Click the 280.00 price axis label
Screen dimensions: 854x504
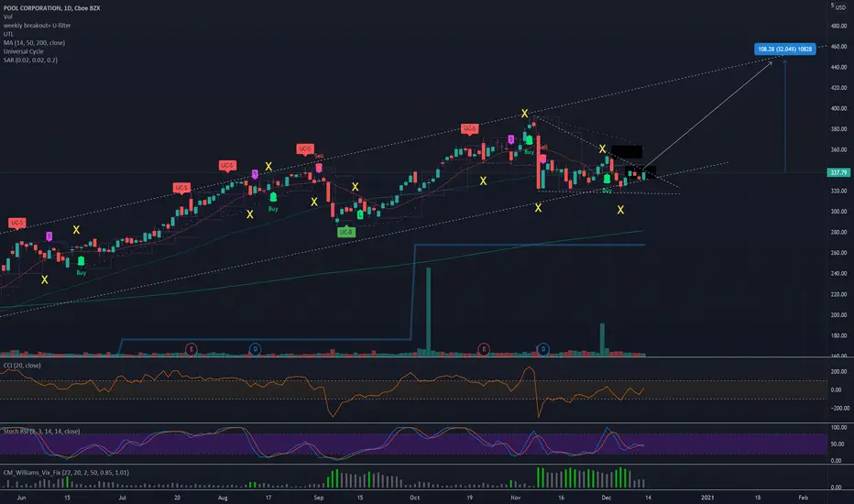838,232
